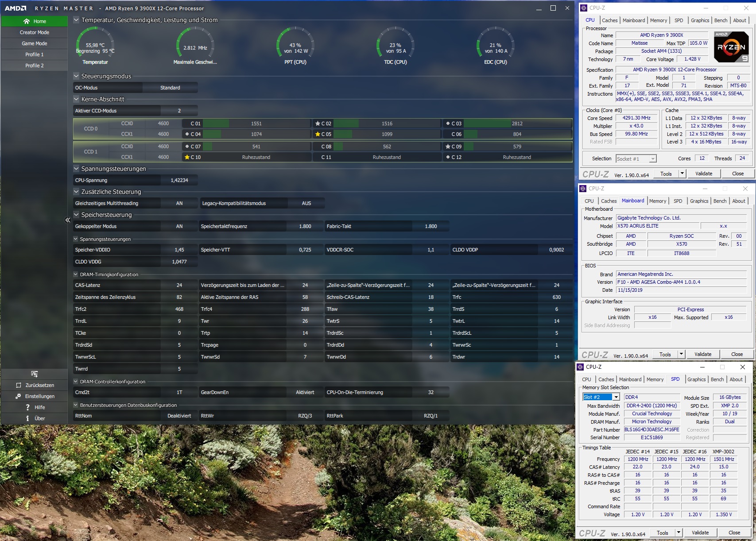Open About tab in the CPU-Z window showing the Mainboard tab
The width and height of the screenshot is (756, 541).
[739, 201]
